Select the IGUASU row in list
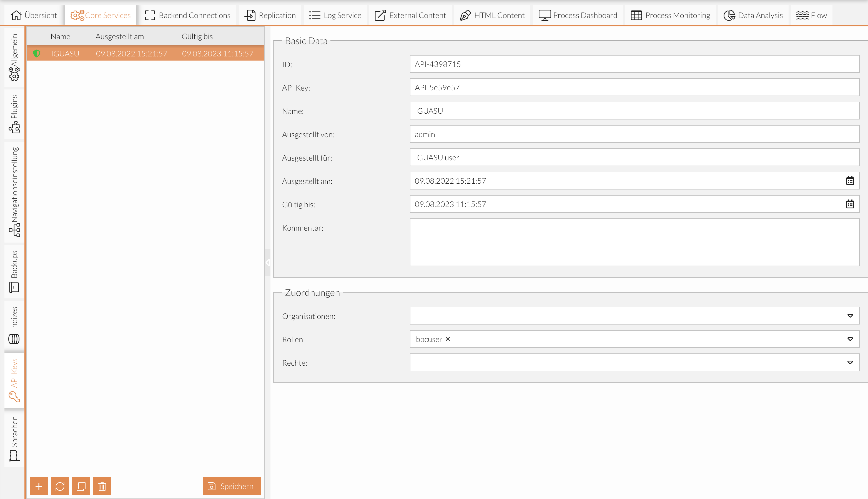The height and width of the screenshot is (499, 868). tap(145, 53)
